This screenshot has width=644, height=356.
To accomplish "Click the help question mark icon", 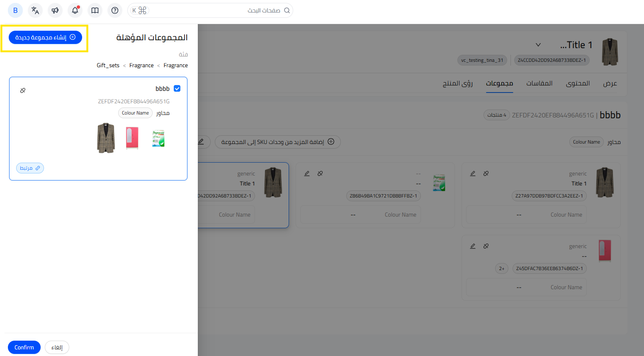I will (x=115, y=10).
